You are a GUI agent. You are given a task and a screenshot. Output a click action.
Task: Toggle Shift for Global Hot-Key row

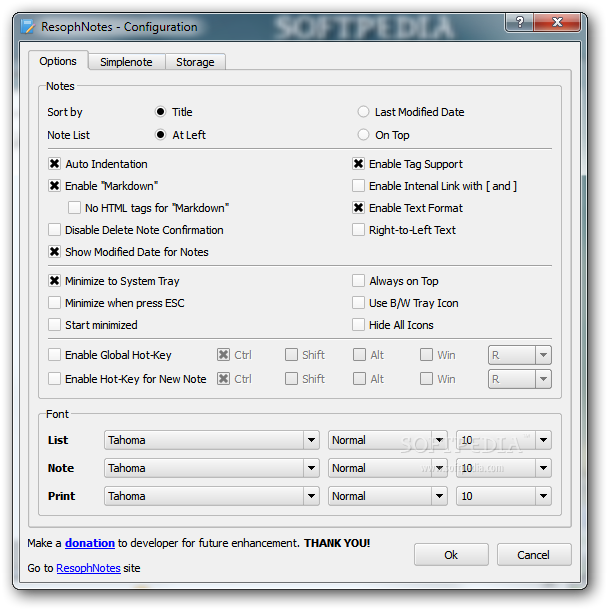click(291, 355)
